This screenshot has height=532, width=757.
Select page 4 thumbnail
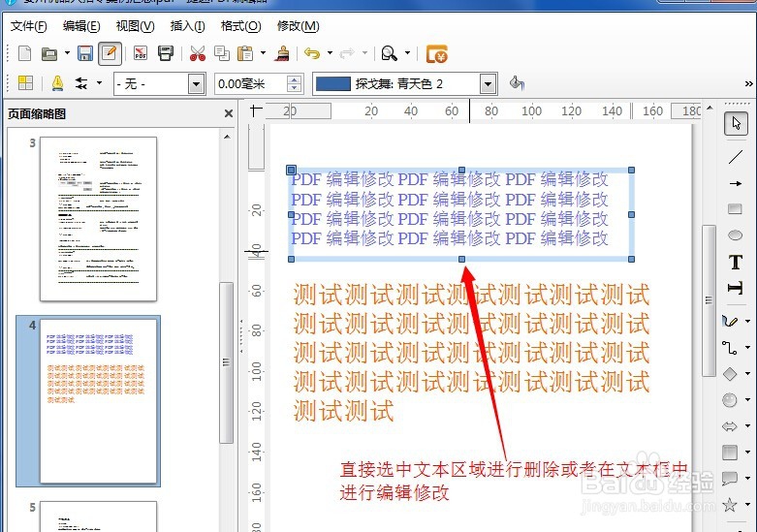98,400
